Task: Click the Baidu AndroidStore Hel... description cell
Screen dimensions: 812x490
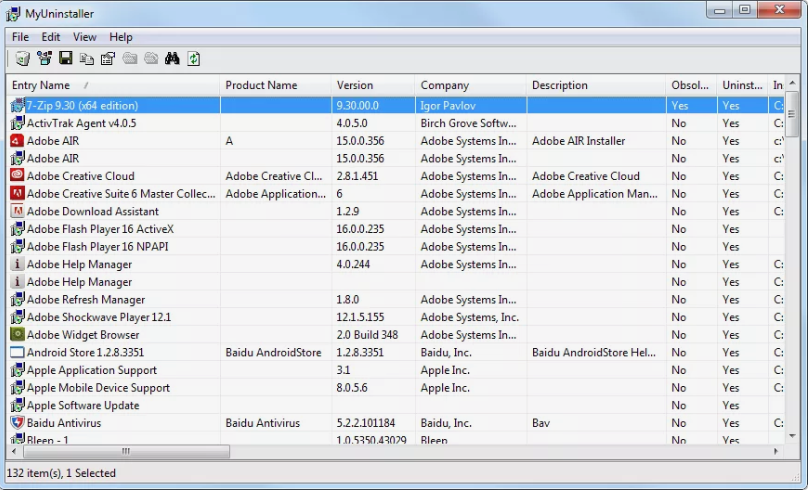Action: 593,353
